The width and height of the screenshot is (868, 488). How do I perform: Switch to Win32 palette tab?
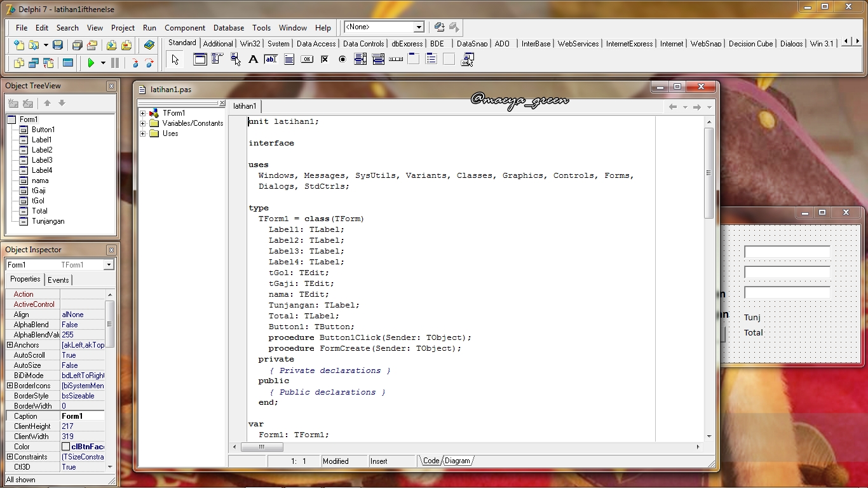coord(250,43)
